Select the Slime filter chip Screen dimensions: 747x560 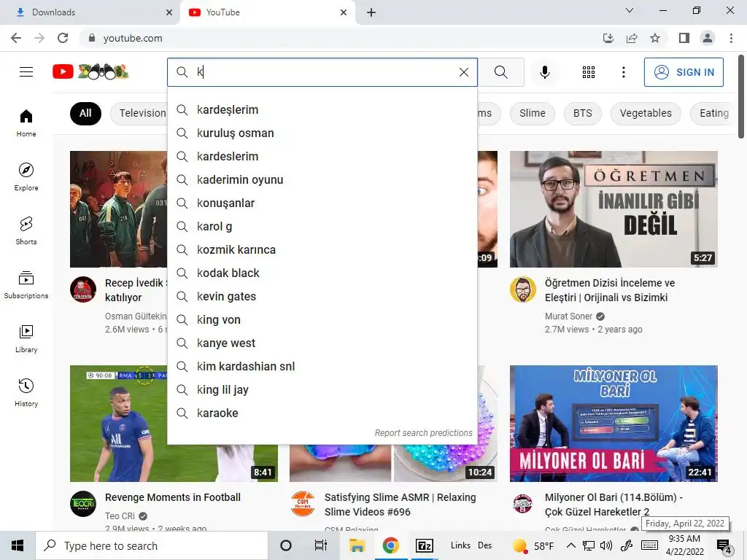[532, 113]
